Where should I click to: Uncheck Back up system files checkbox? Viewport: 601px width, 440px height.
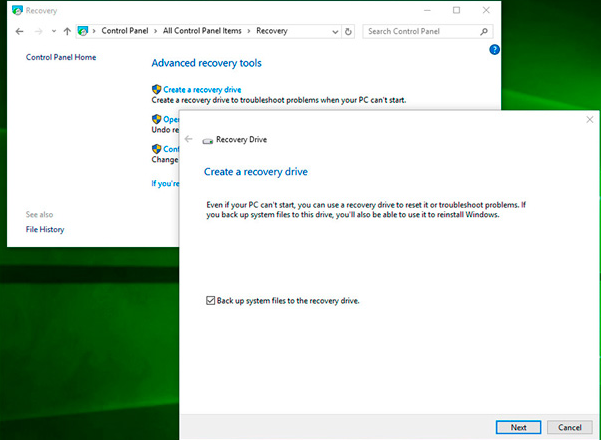click(x=209, y=300)
